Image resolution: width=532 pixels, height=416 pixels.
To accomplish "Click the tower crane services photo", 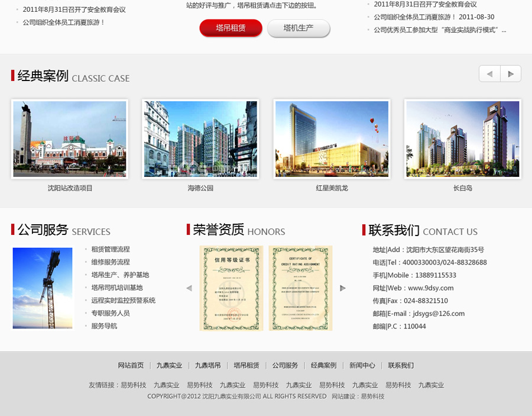I will [43, 288].
